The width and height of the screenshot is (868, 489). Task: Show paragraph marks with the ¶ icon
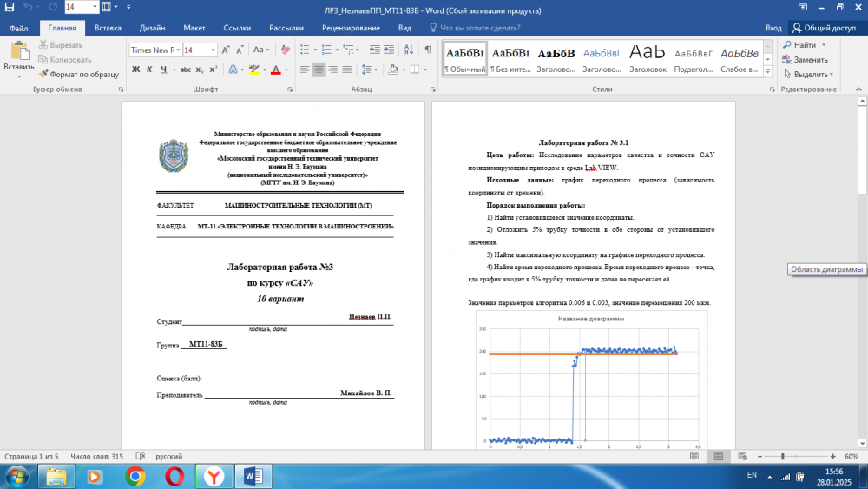click(x=428, y=50)
